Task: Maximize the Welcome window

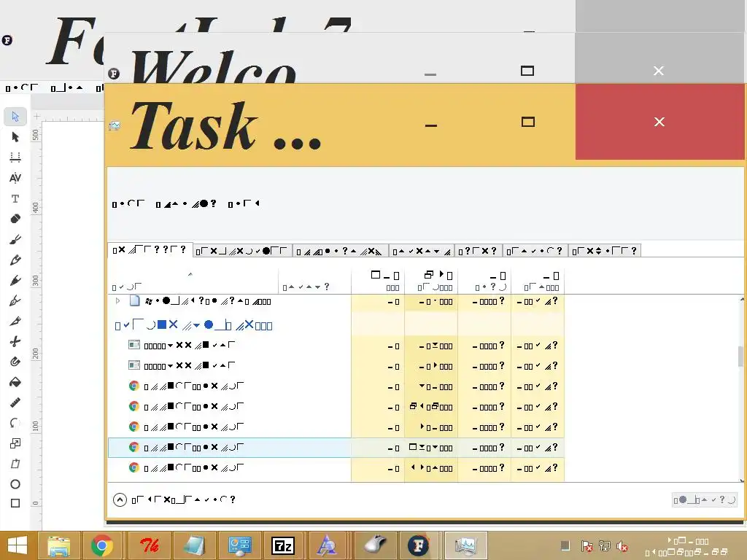Action: 527,71
